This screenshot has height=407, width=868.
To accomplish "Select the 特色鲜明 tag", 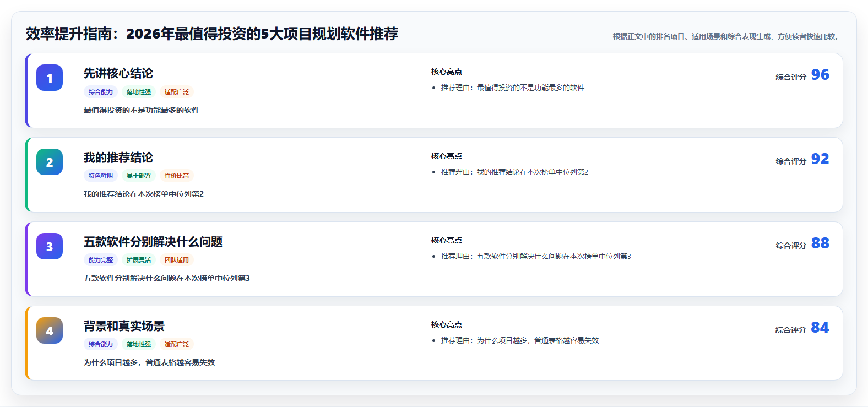I will [x=101, y=176].
